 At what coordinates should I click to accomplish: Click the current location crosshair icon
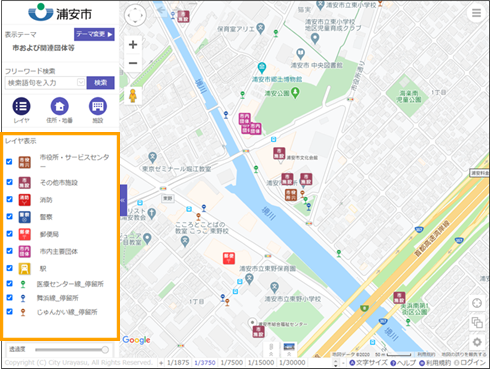click(477, 303)
